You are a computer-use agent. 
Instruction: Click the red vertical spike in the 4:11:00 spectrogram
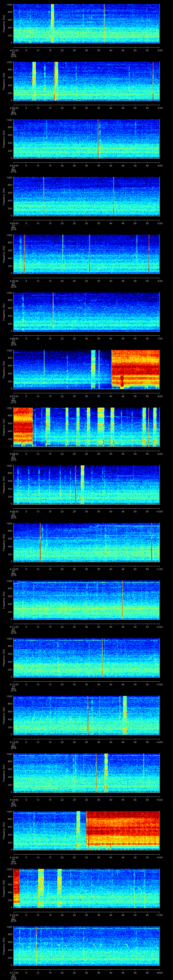tap(122, 600)
